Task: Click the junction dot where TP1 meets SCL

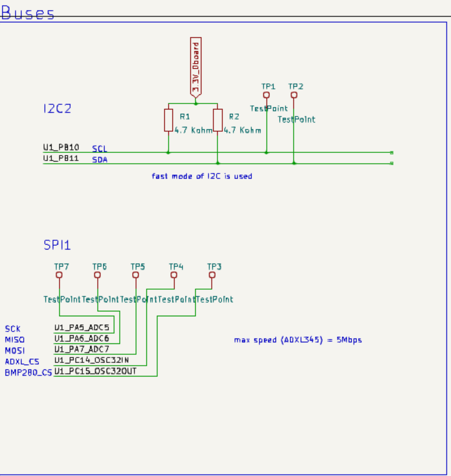Action: (x=266, y=152)
